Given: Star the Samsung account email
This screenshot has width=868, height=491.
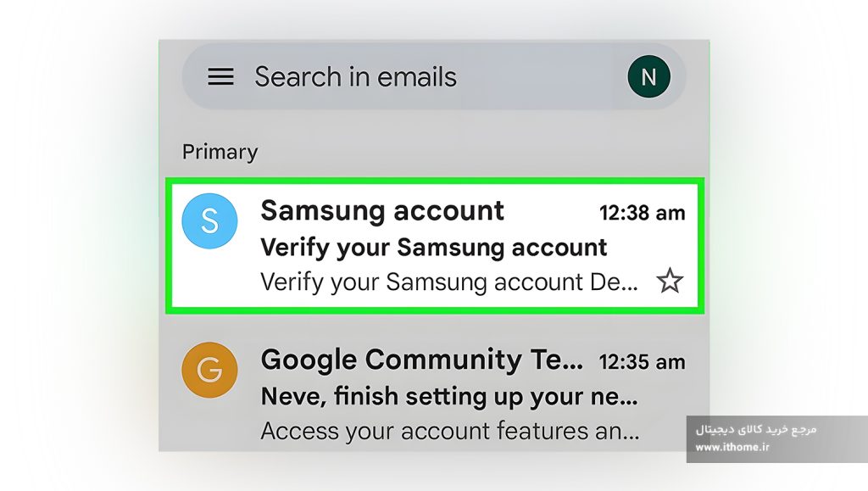Looking at the screenshot, I should tap(670, 281).
